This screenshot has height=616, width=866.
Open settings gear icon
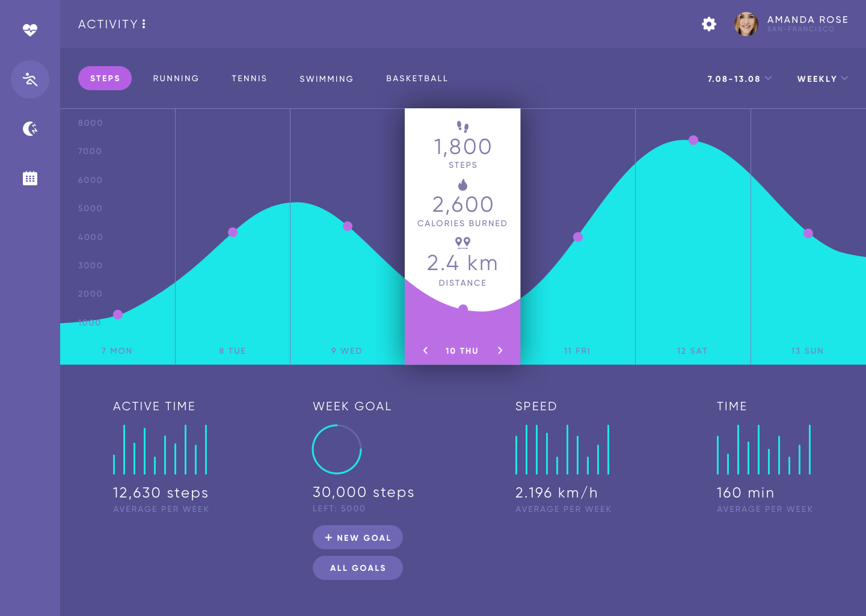point(709,24)
